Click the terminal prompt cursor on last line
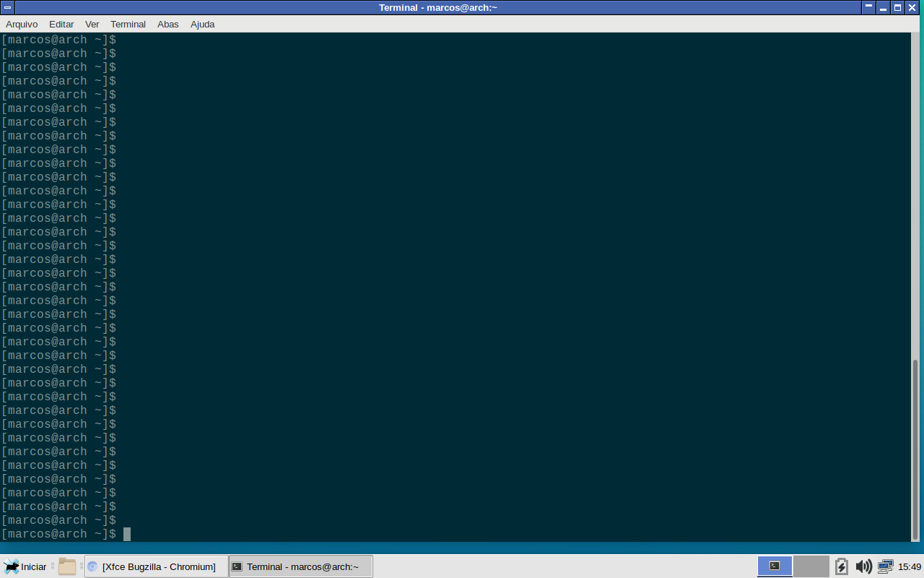924x578 pixels. click(x=127, y=534)
